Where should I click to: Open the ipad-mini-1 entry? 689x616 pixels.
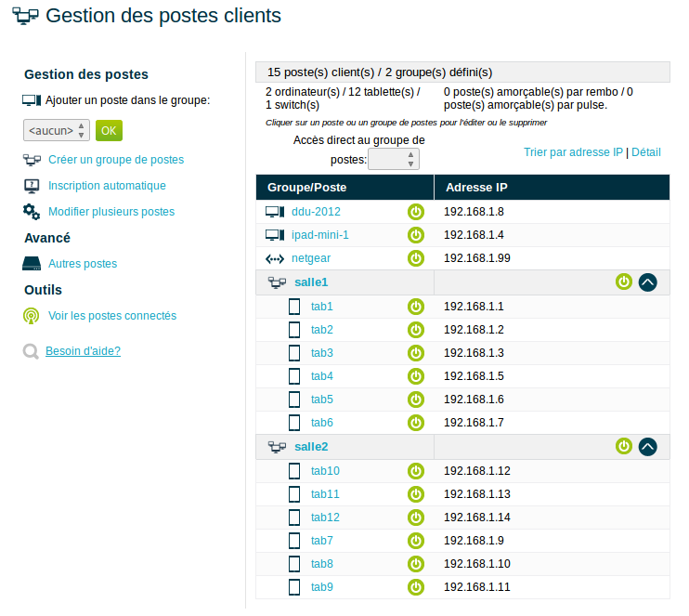click(x=319, y=235)
